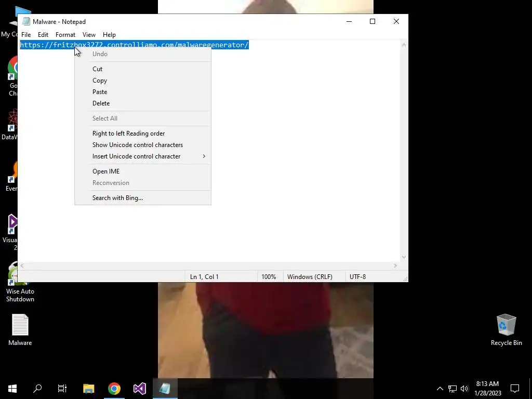Screen dimensions: 532x399
Task: Maximize the Notepad window
Action: (x=373, y=21)
